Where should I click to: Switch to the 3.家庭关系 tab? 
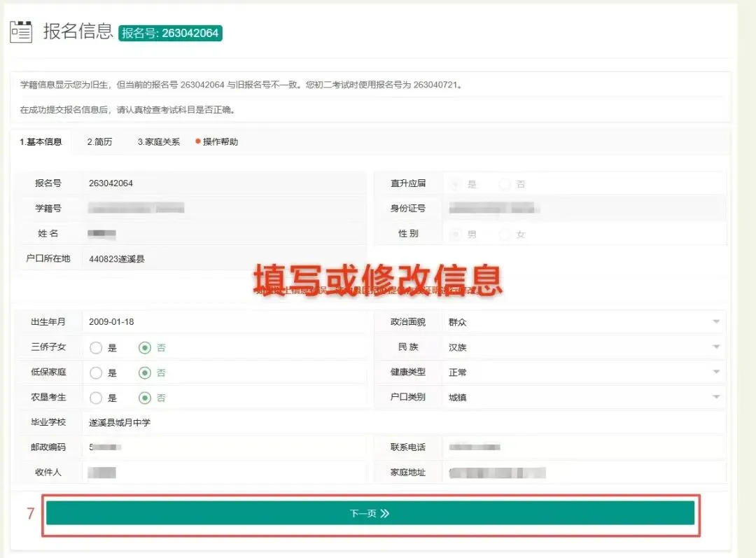point(159,141)
